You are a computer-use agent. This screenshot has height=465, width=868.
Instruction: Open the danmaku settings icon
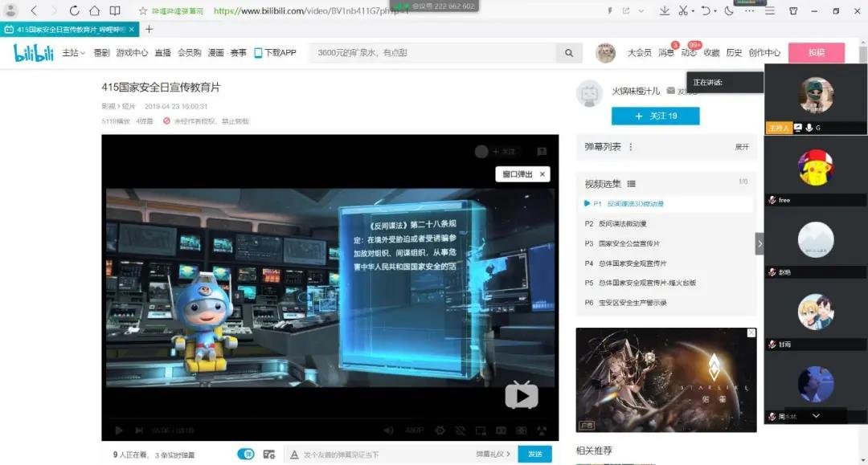(271, 454)
